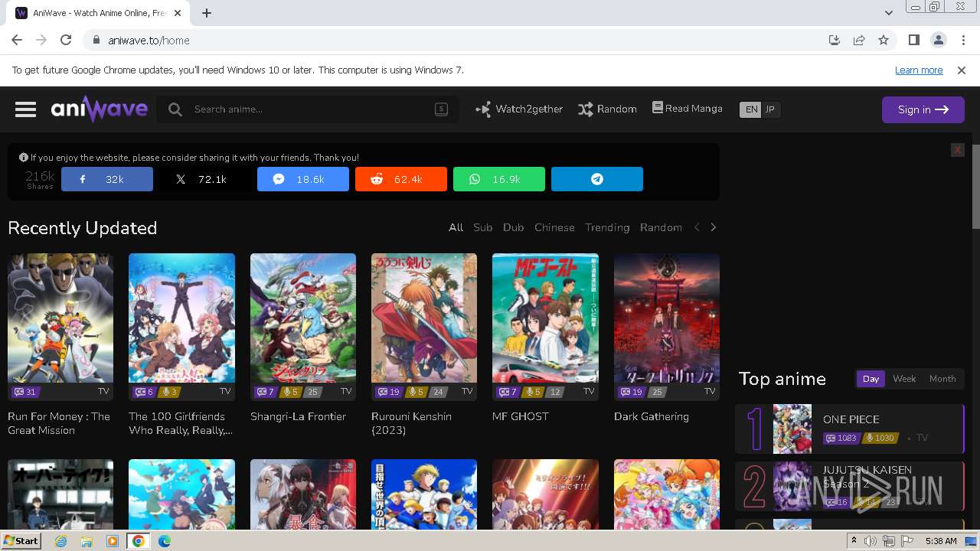The width and height of the screenshot is (980, 551).
Task: Bookmark this page with star icon
Action: tap(884, 40)
